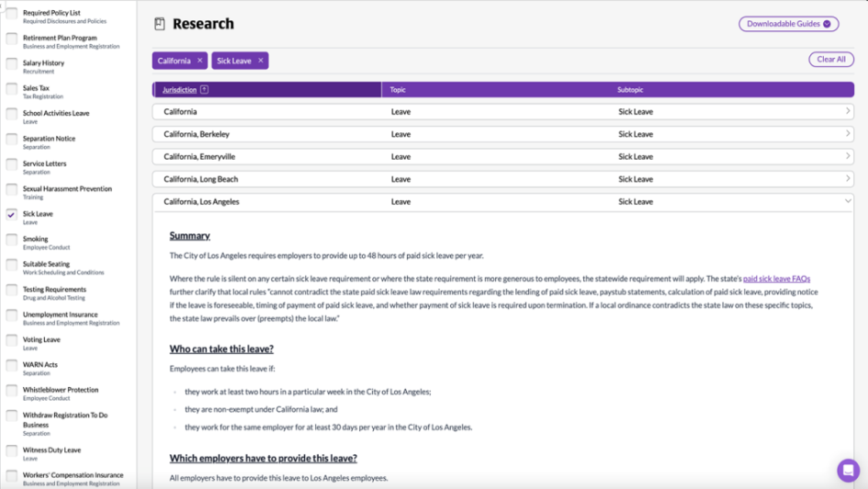Click the Jurisdiction sort arrow icon
The image size is (868, 489).
coord(204,89)
